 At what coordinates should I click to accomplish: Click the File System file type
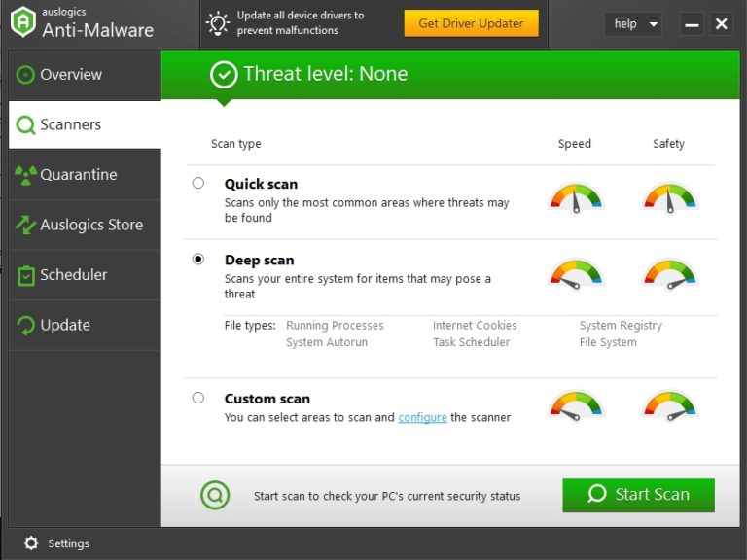click(608, 342)
